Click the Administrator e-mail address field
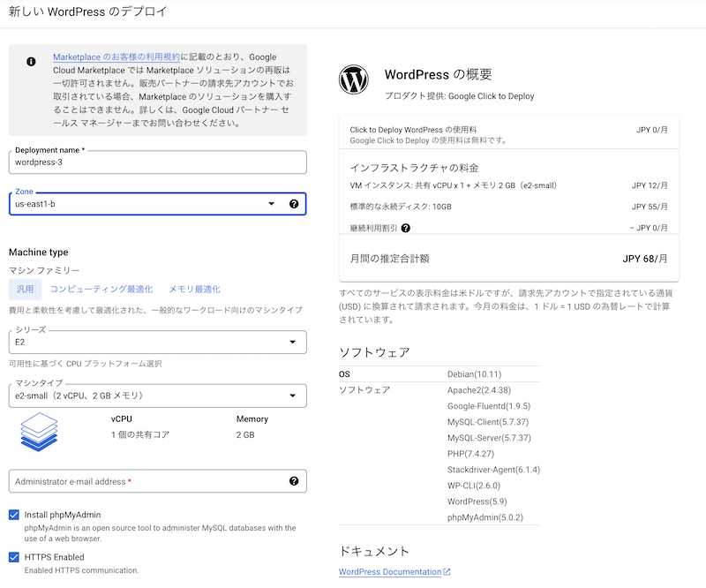This screenshot has width=706, height=588. tap(158, 481)
